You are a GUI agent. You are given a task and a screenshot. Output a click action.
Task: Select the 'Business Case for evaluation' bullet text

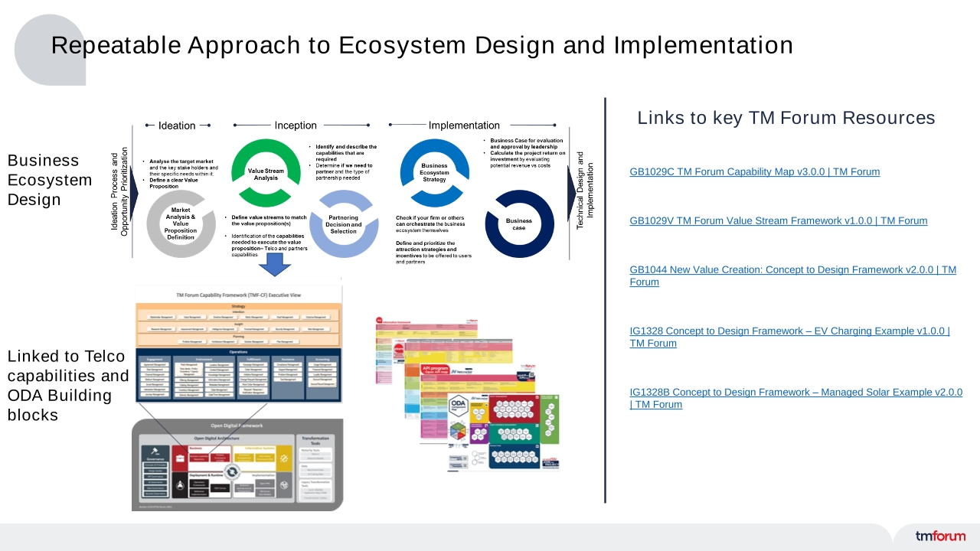tap(524, 144)
